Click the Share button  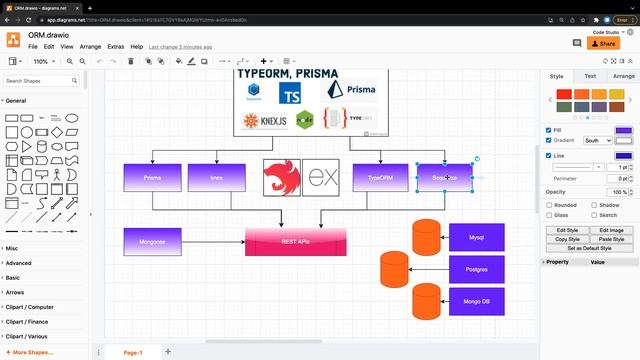pos(603,43)
